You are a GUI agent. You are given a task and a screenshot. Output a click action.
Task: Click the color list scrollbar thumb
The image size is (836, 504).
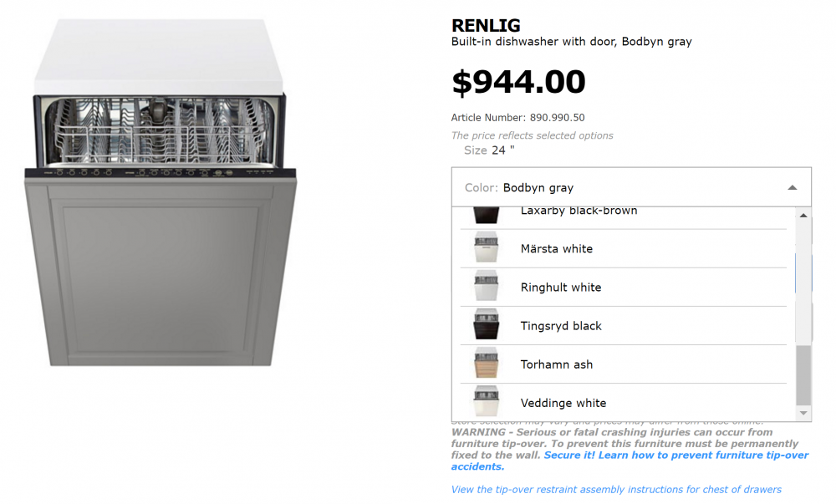(x=803, y=375)
